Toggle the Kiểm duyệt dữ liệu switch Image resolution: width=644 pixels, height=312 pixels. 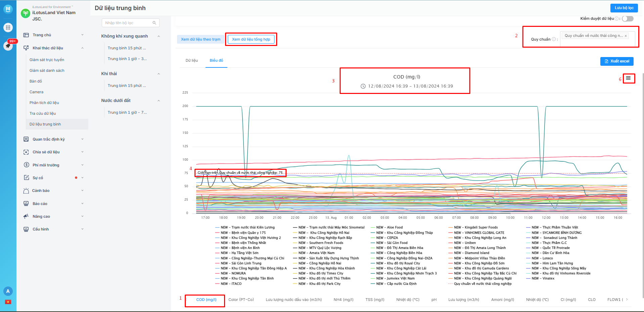(628, 18)
